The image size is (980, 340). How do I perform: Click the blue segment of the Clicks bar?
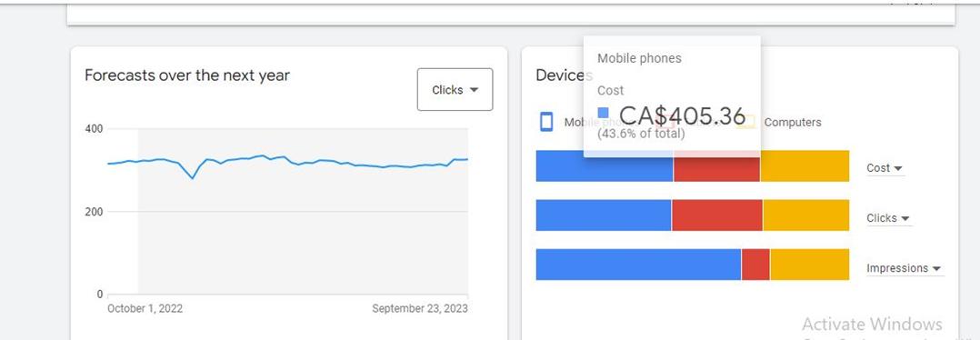(604, 215)
